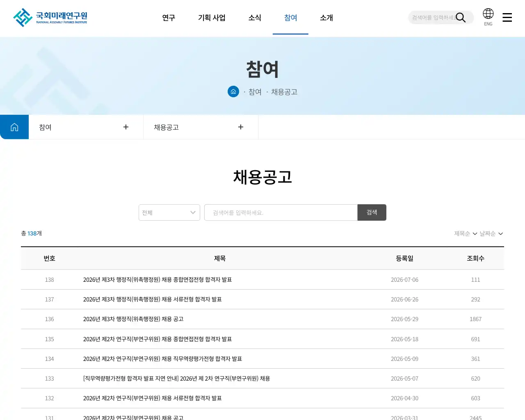
Task: Open the hamburger menu
Action: [507, 17]
